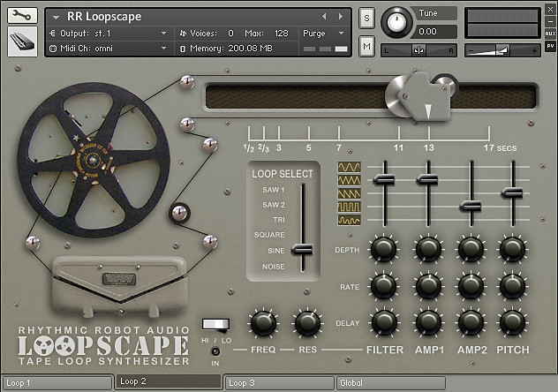558x392 pixels.
Task: Click the Loop Select slider handle
Action: click(303, 250)
